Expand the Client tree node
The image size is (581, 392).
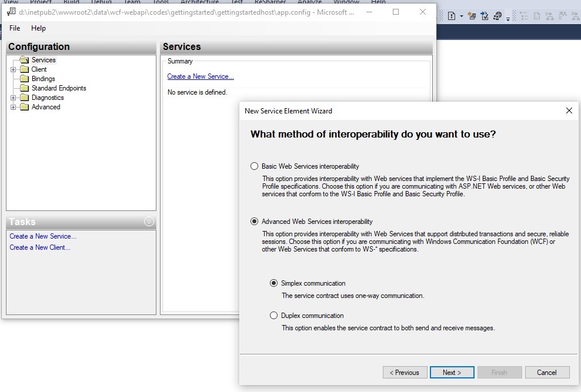coord(14,69)
